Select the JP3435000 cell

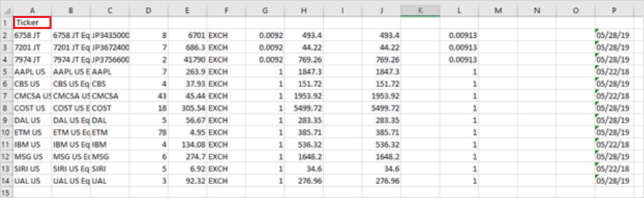(x=110, y=35)
